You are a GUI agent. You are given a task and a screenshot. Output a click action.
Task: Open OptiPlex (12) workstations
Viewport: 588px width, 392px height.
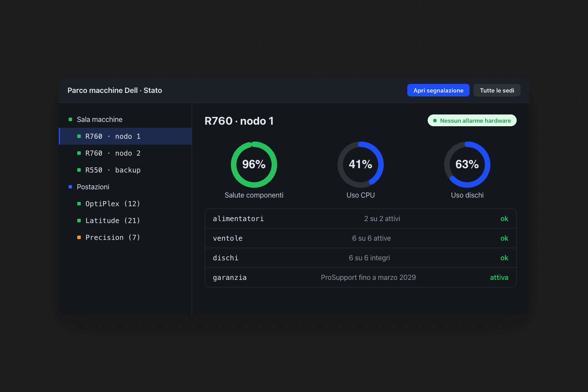125,204
